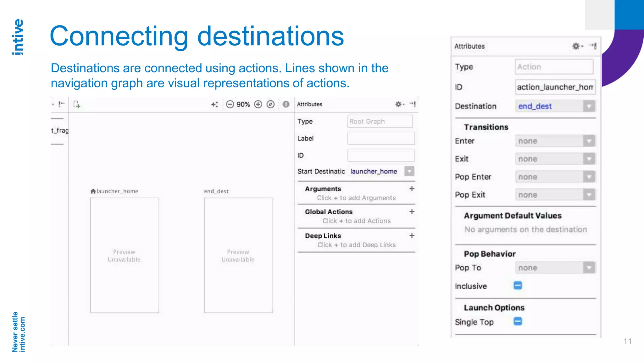Click the action_launcher_home ID field
Screen dimensions: 644x362
pos(555,87)
